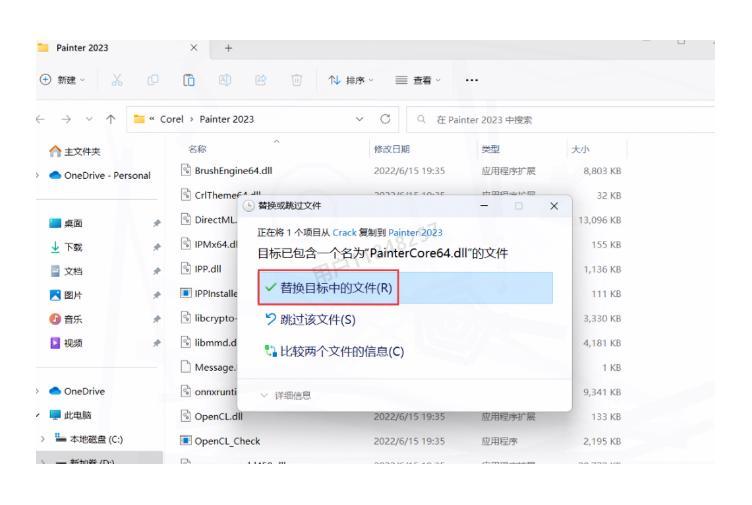Go forward with the right arrow
752x505 pixels.
66,119
